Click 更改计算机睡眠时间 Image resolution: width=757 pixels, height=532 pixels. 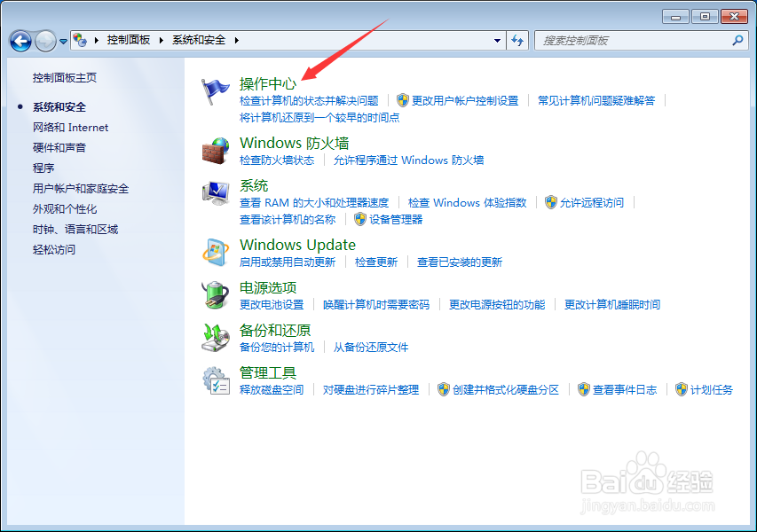click(612, 304)
